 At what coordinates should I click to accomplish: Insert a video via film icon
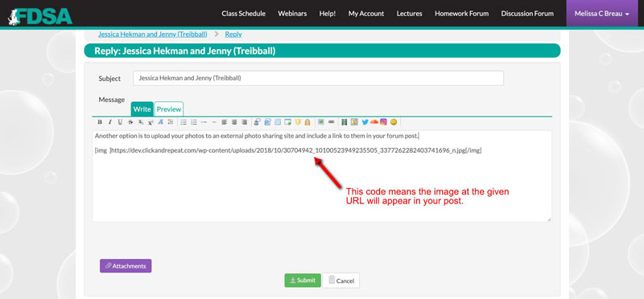(x=345, y=122)
